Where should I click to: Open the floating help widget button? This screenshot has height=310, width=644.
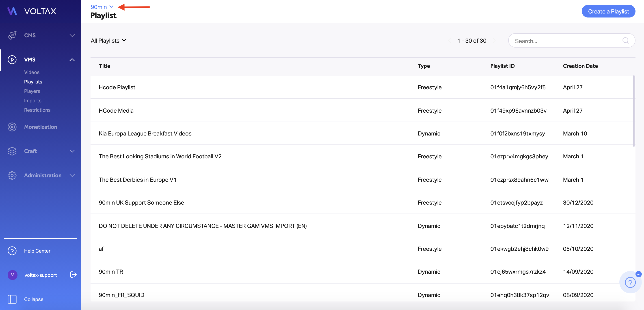click(x=630, y=283)
